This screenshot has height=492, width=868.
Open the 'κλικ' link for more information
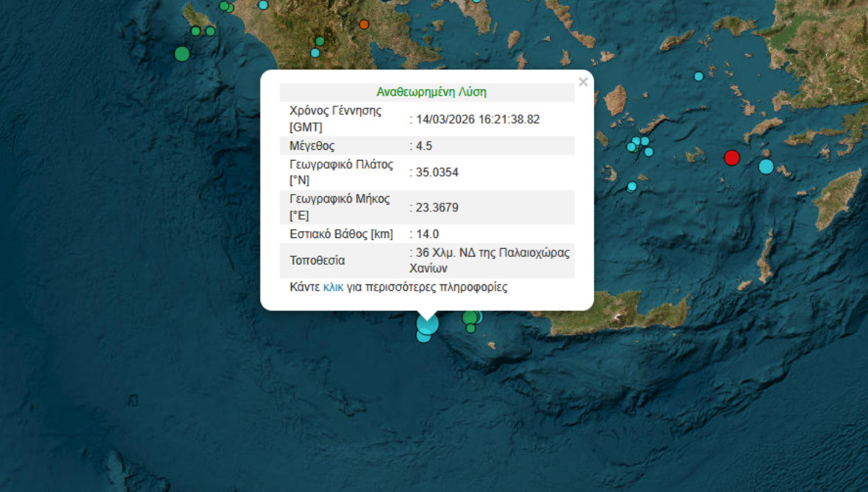coord(333,287)
